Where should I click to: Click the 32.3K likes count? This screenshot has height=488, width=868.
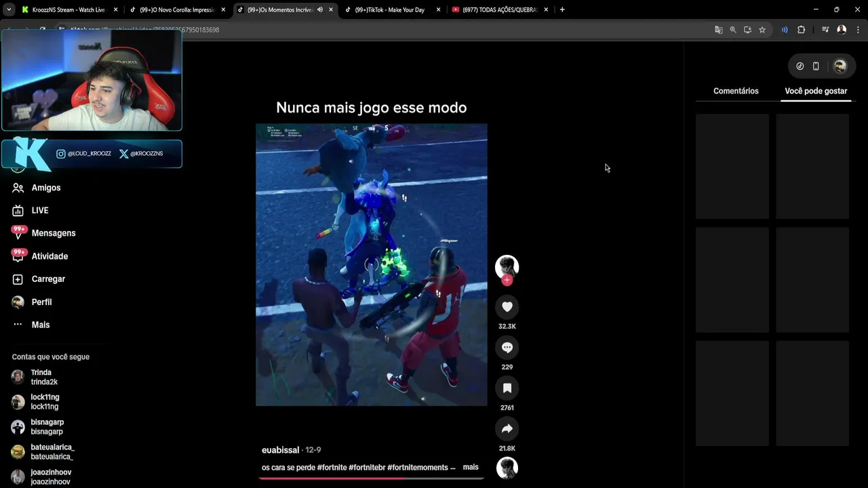(x=507, y=327)
